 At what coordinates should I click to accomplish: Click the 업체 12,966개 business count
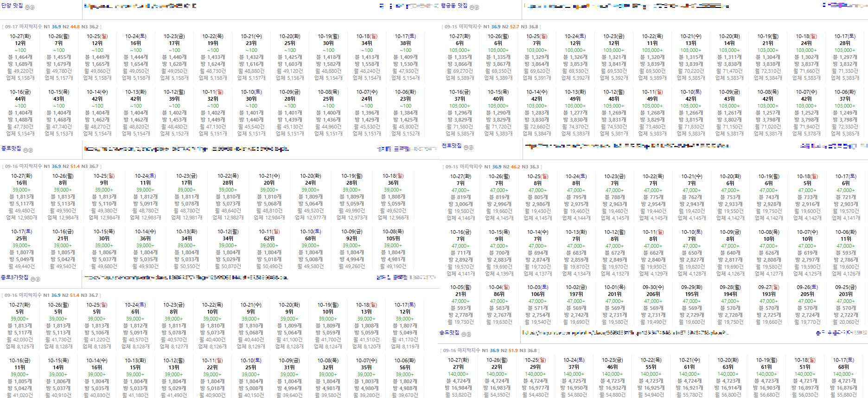coord(393,218)
